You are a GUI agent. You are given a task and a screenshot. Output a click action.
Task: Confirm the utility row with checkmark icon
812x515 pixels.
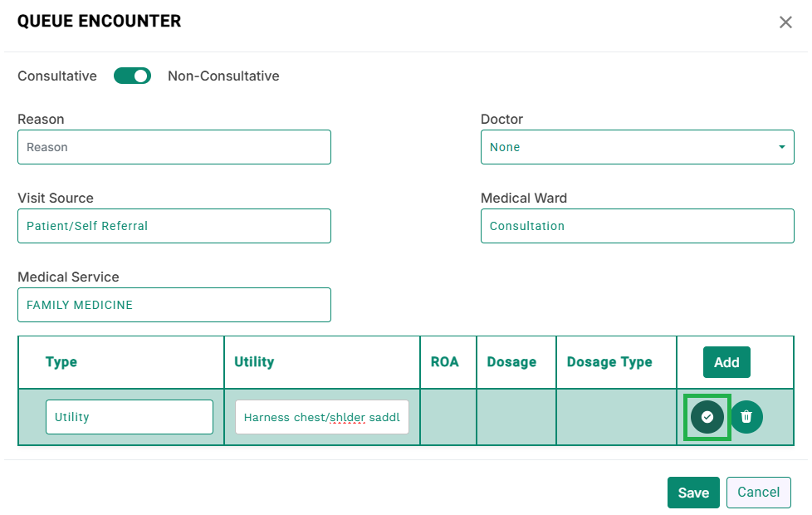(707, 417)
